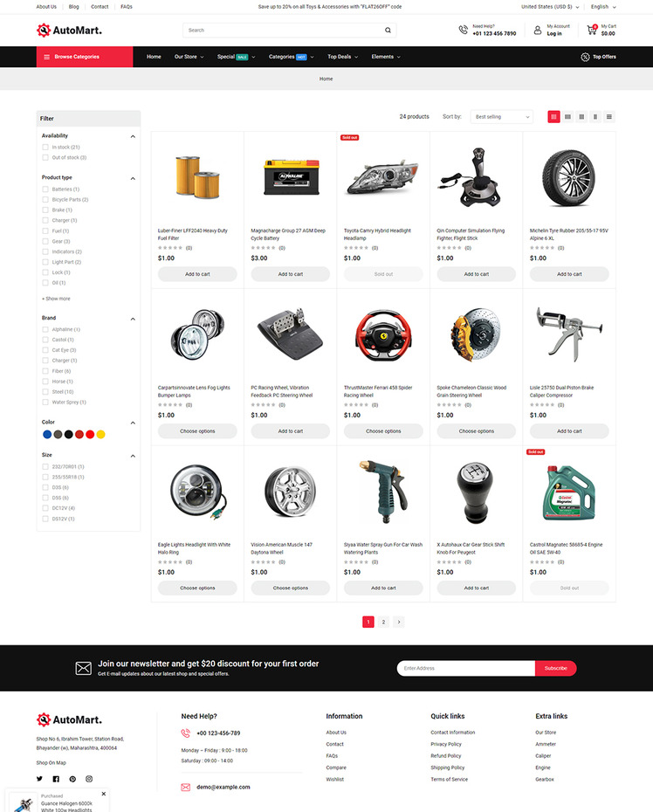Click the Browse Categories hamburger icon
653x812 pixels.
click(46, 57)
